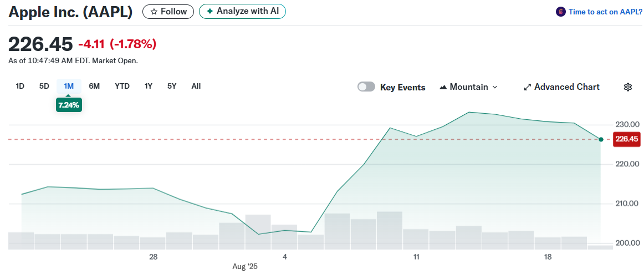Click the red 226.45 price label on axis
This screenshot has width=644, height=274.
pyautogui.click(x=627, y=139)
